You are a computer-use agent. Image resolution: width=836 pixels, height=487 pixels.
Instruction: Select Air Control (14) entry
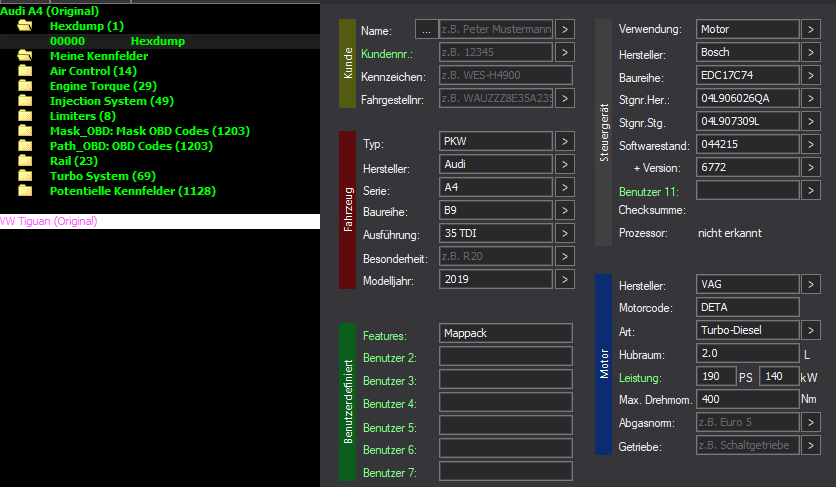[x=93, y=71]
